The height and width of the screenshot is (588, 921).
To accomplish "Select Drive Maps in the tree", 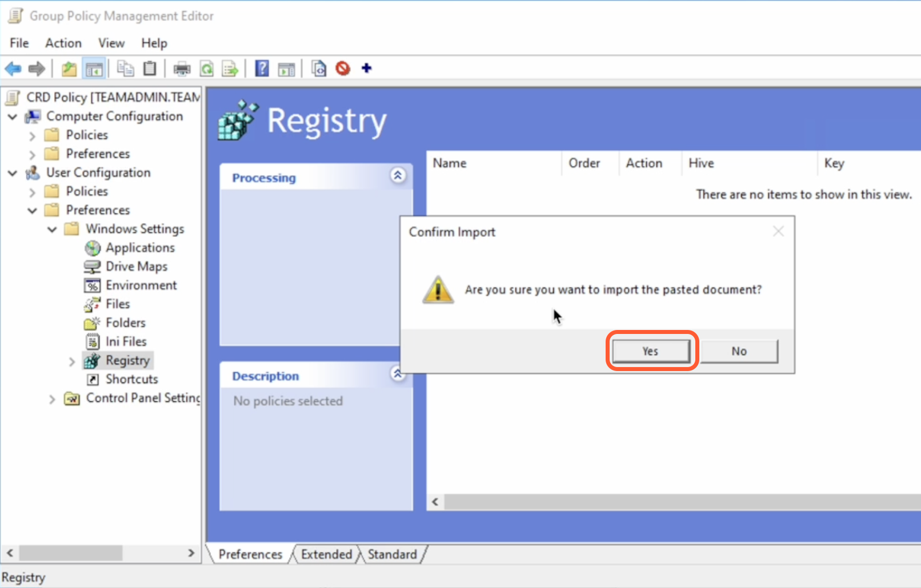I will click(136, 267).
